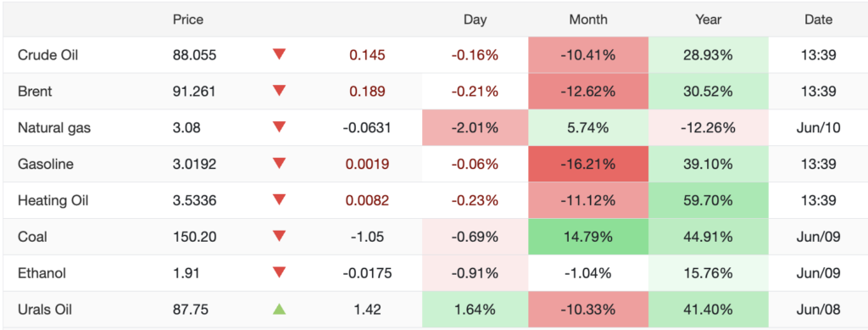Click the -1.04% month cell
Screen dimensions: 868x330
pyautogui.click(x=588, y=273)
